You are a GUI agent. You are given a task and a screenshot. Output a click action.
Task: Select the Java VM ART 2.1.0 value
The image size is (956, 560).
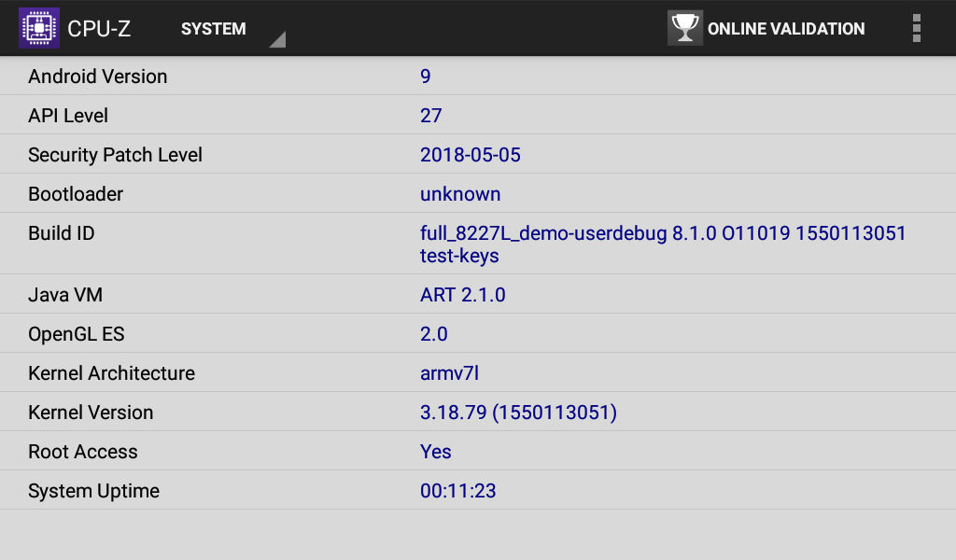point(463,294)
